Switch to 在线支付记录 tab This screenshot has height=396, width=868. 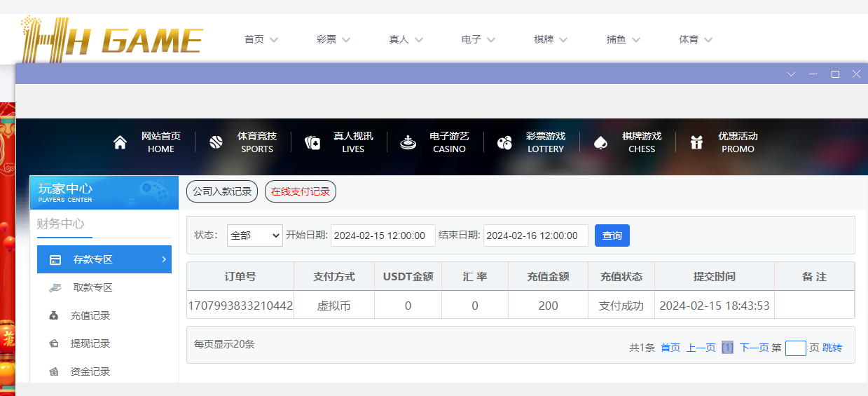coord(301,191)
